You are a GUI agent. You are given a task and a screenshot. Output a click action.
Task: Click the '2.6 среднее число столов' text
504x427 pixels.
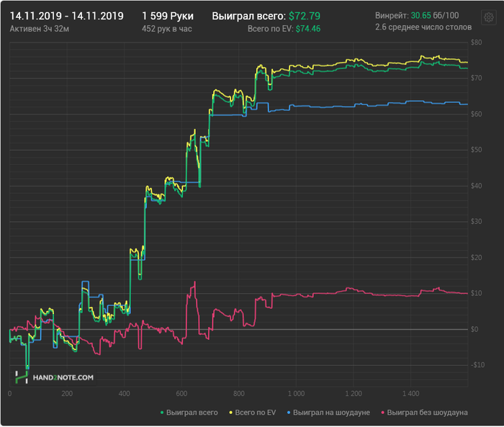(x=423, y=27)
